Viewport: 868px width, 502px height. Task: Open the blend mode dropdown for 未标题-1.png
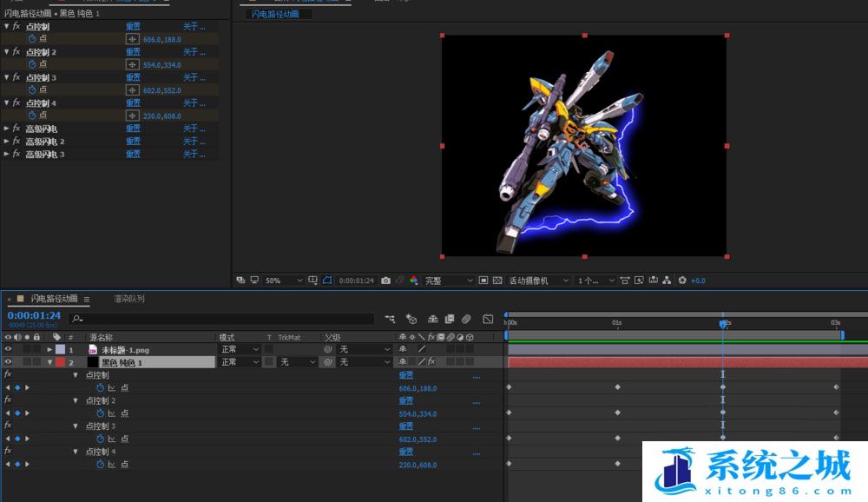point(240,349)
